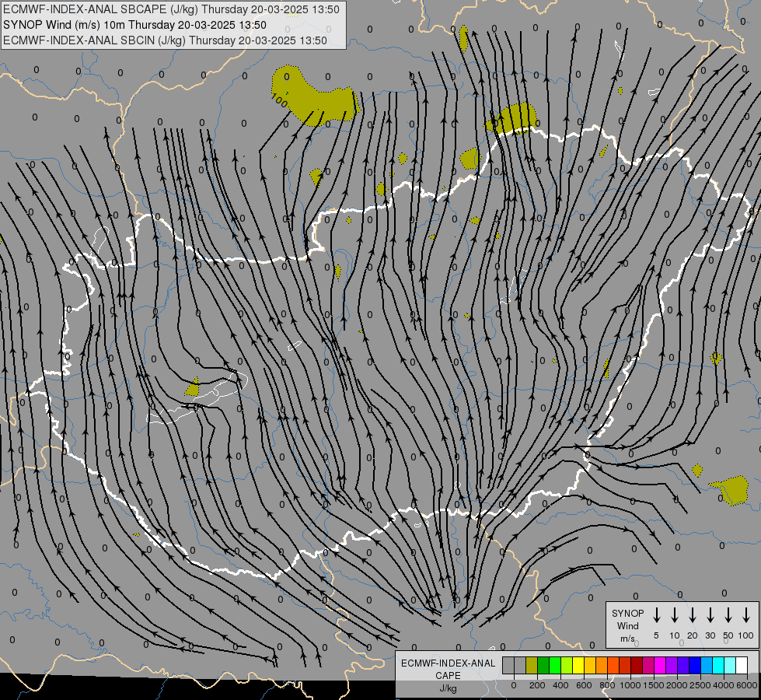Click the 100 m/s arrow in SYNOP Wind legend
The height and width of the screenshot is (700, 761).
pyautogui.click(x=746, y=614)
